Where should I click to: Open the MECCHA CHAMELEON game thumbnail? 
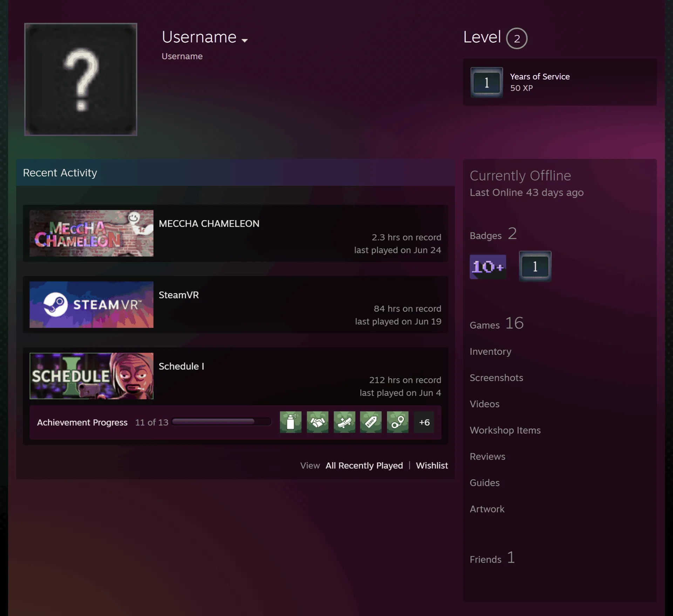pos(91,233)
